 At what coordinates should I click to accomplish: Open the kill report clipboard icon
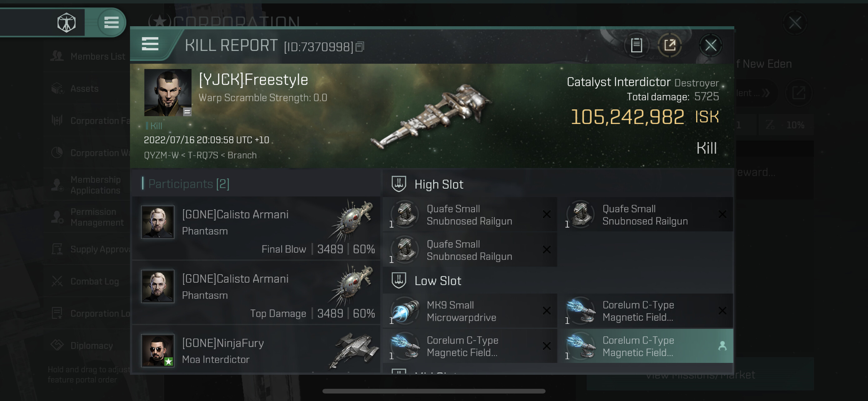coord(636,45)
